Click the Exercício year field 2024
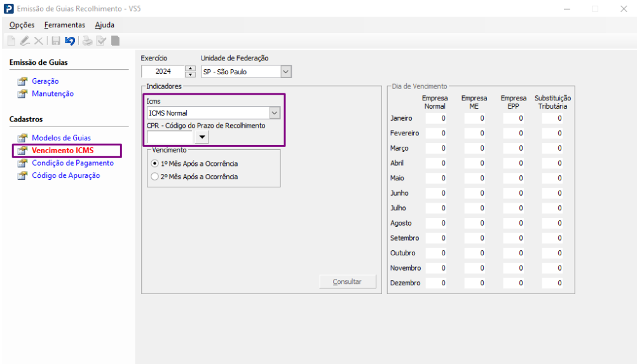This screenshot has width=637, height=364. coord(163,71)
